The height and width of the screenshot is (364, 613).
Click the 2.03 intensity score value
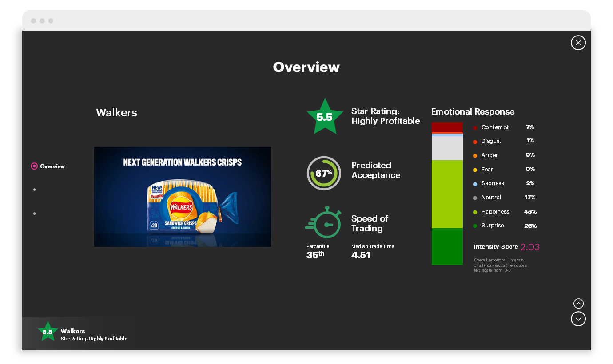[x=530, y=247]
